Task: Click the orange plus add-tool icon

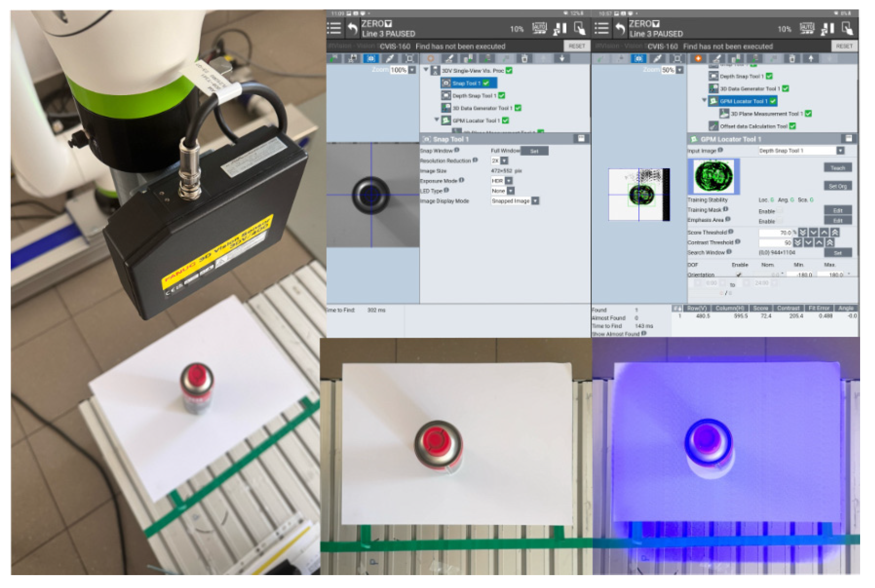Action: coord(698,59)
